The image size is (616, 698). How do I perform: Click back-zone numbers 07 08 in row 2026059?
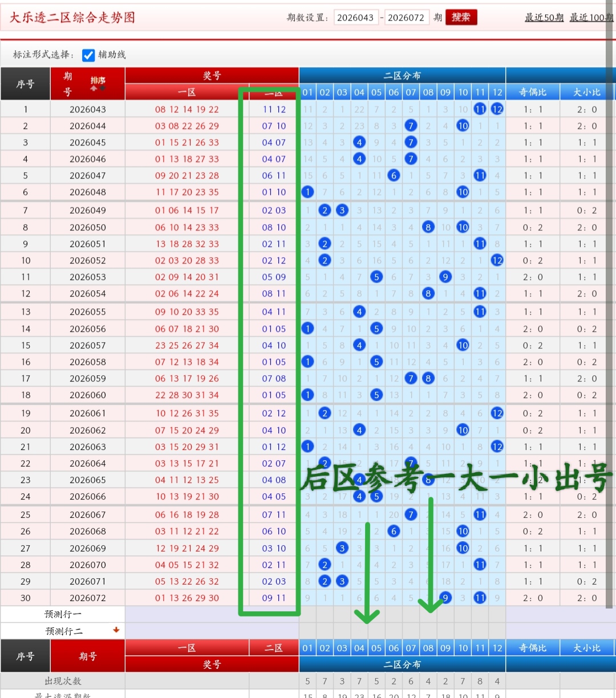[274, 378]
